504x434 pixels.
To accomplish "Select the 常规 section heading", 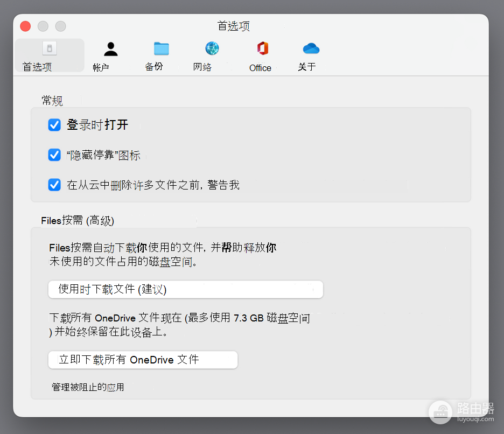I will pyautogui.click(x=52, y=101).
